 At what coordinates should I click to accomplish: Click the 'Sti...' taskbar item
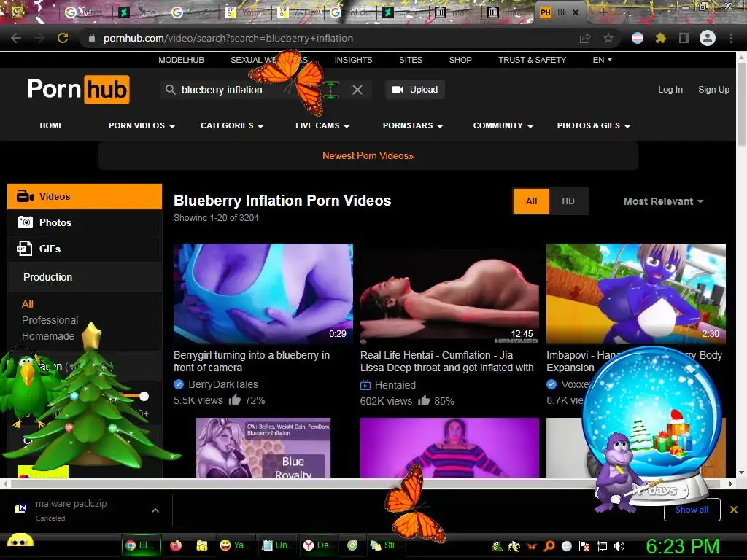pos(387,545)
